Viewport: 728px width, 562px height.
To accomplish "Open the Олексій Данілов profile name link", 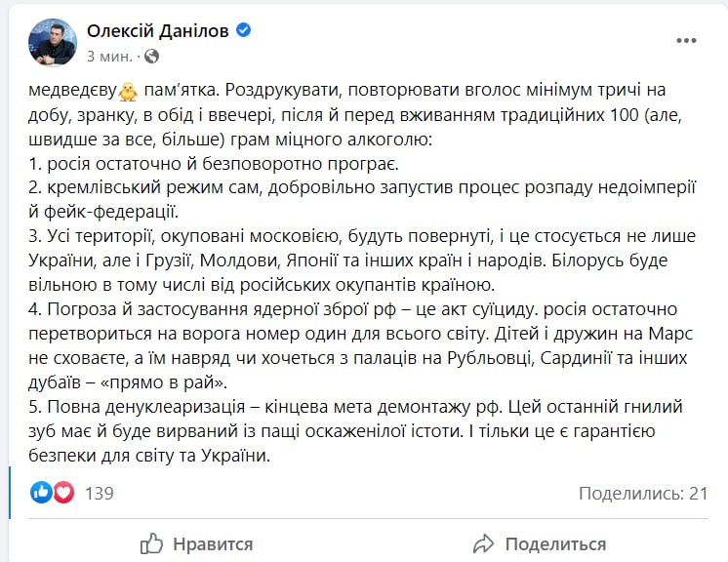I will pyautogui.click(x=158, y=30).
